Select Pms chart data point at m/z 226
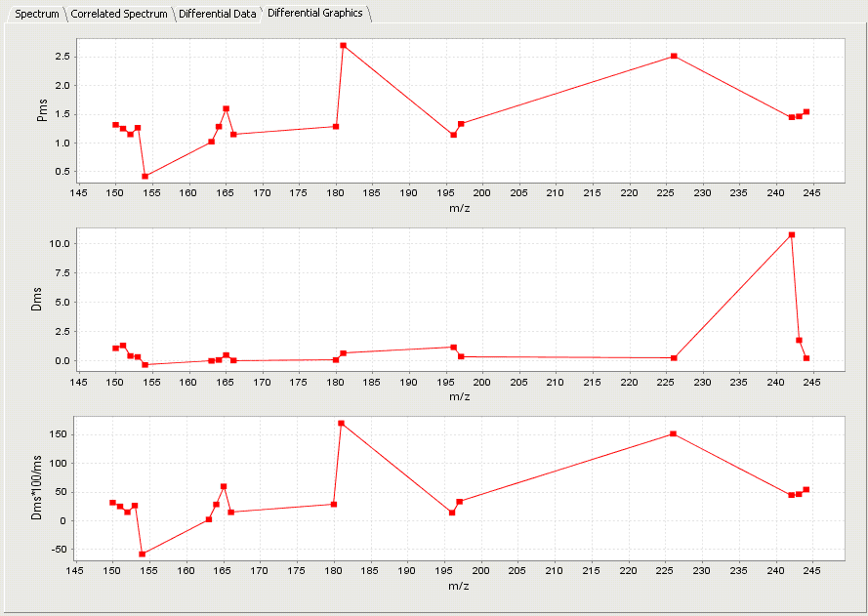The width and height of the screenshot is (868, 616). click(x=674, y=56)
